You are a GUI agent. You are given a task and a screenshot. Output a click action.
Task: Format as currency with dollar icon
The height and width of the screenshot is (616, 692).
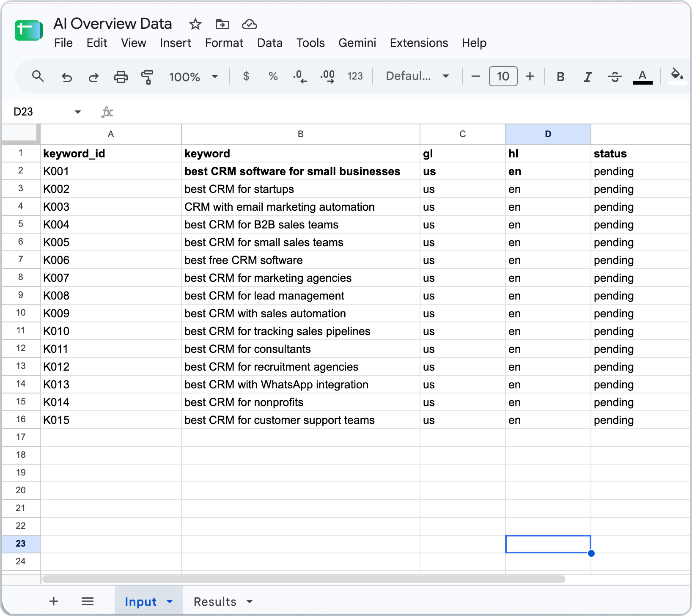point(246,76)
